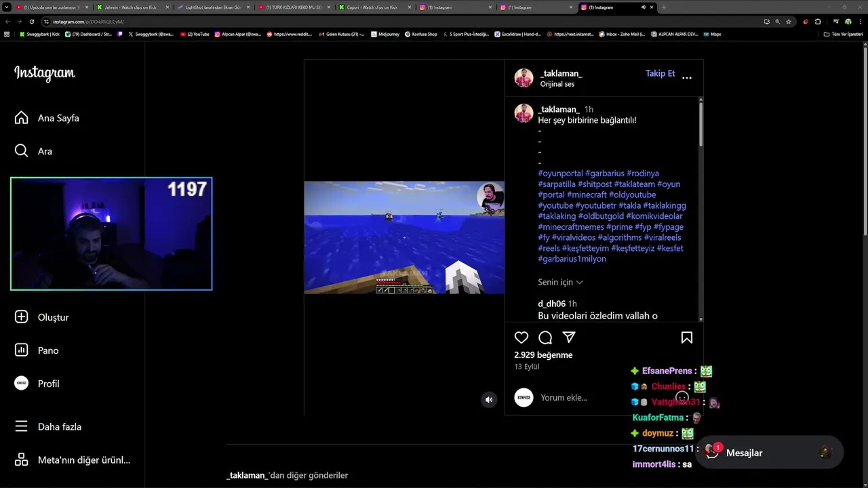Open the browser extensions puzzle icon

(818, 22)
